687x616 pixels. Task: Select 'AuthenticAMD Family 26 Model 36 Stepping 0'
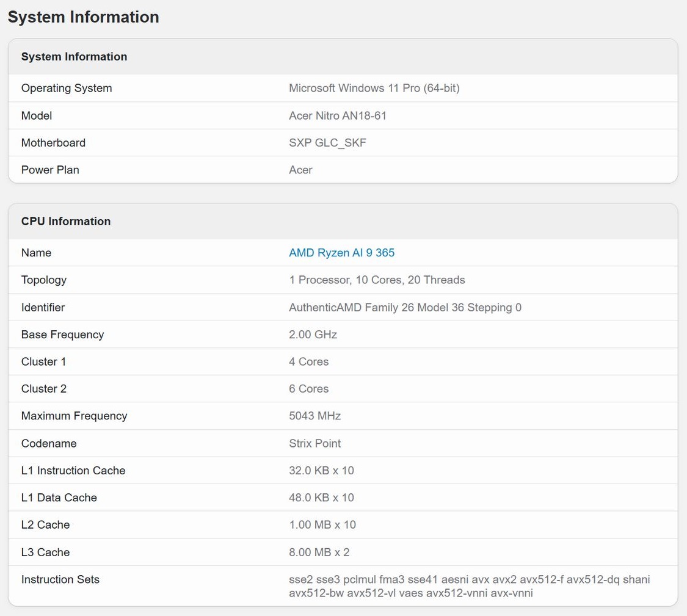(405, 308)
